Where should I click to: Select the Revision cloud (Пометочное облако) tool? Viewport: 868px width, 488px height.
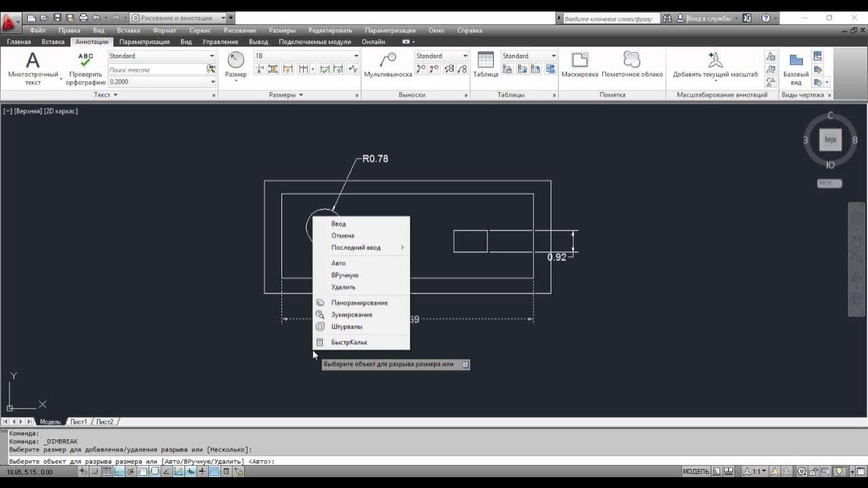pyautogui.click(x=632, y=65)
